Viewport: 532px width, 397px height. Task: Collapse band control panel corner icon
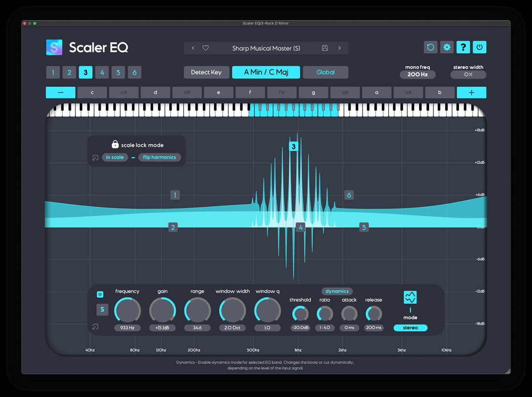tap(95, 327)
